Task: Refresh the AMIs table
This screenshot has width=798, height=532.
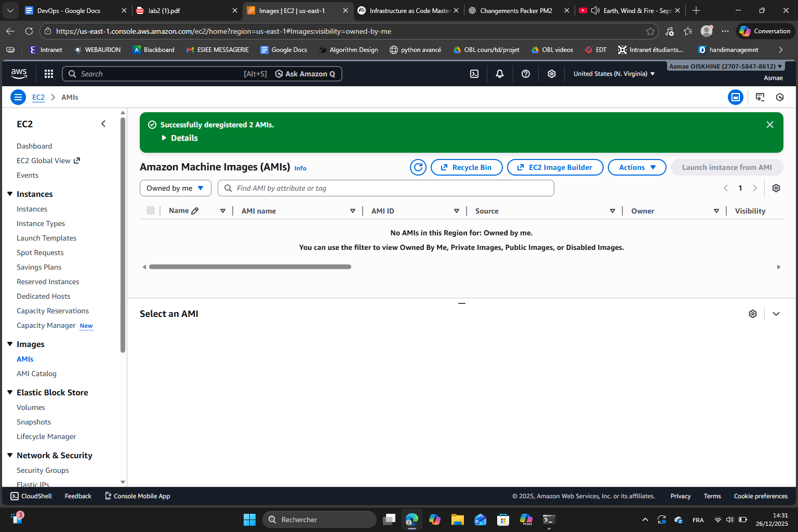Action: coord(418,167)
